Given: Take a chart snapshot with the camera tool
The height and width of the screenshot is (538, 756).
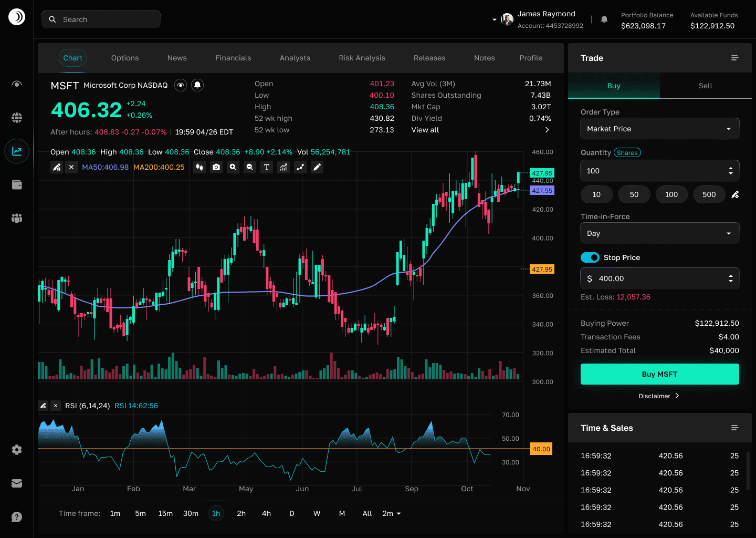Looking at the screenshot, I should [x=216, y=167].
